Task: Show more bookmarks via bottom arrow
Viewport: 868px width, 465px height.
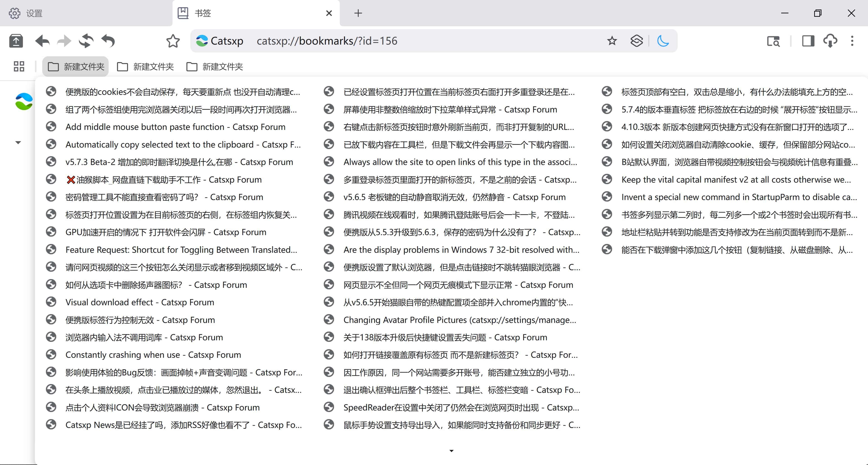Action: tap(452, 451)
